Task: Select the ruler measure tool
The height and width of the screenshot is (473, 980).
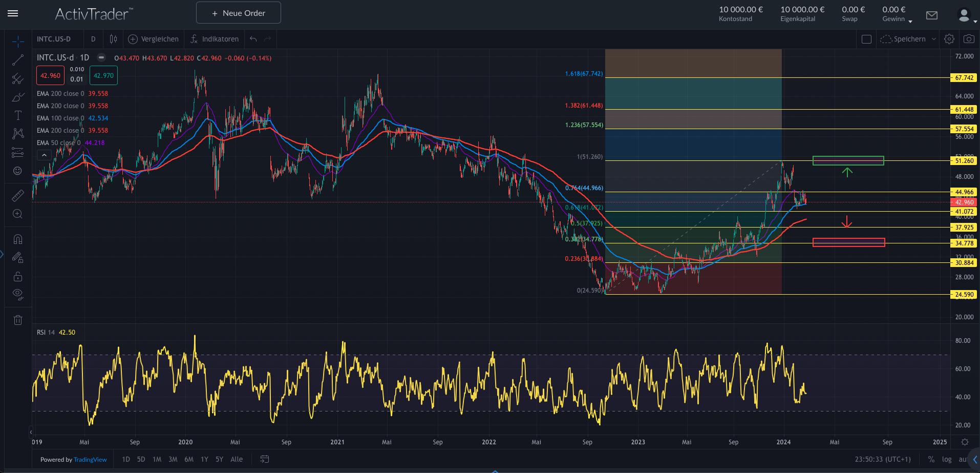Action: (18, 195)
